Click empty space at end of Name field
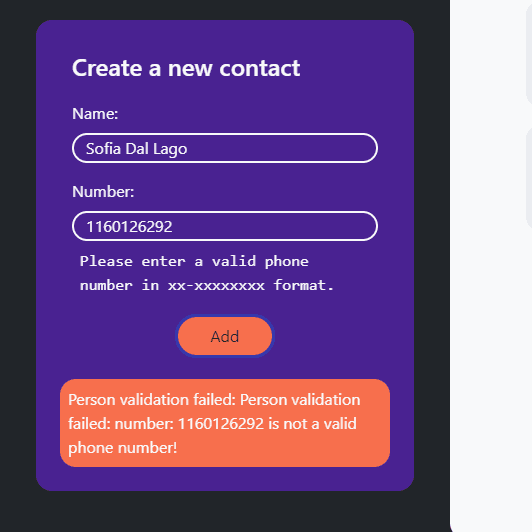This screenshot has width=532, height=532. (x=282, y=148)
